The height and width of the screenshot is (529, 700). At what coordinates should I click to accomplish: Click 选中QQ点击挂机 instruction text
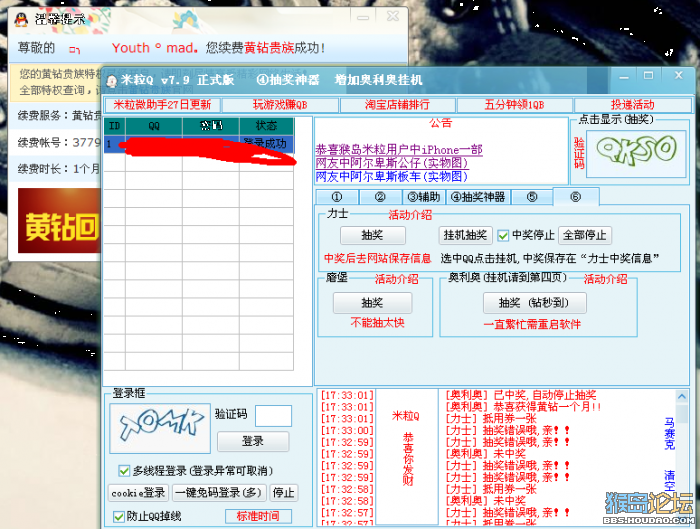point(550,258)
